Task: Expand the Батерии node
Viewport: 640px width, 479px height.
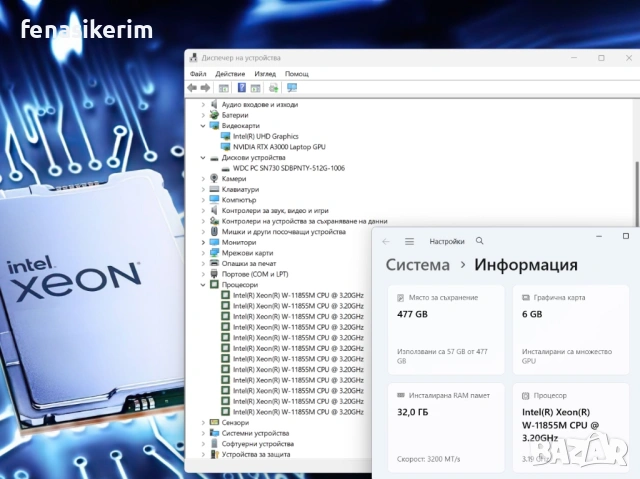Action: point(203,115)
